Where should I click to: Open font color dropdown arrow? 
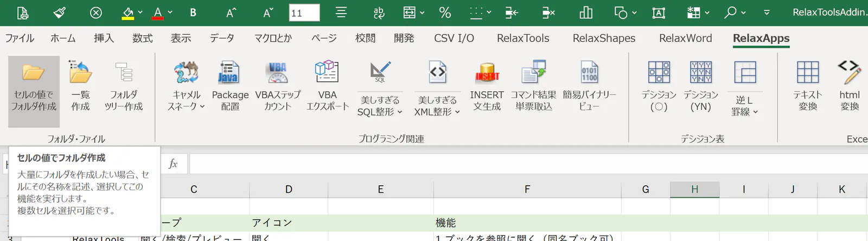coord(170,12)
